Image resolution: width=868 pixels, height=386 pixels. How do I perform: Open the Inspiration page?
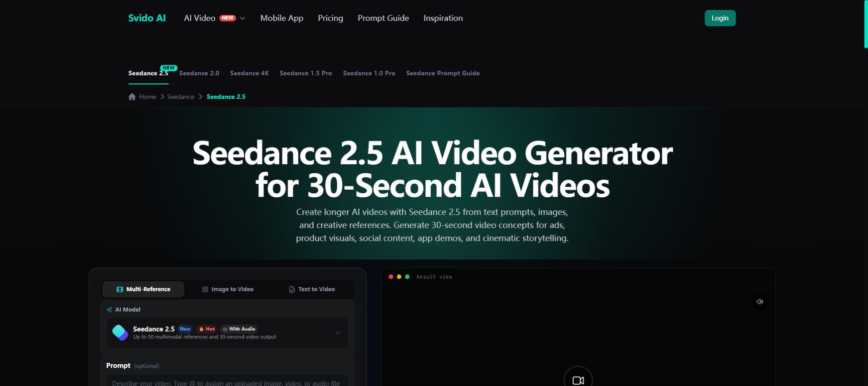(x=443, y=18)
